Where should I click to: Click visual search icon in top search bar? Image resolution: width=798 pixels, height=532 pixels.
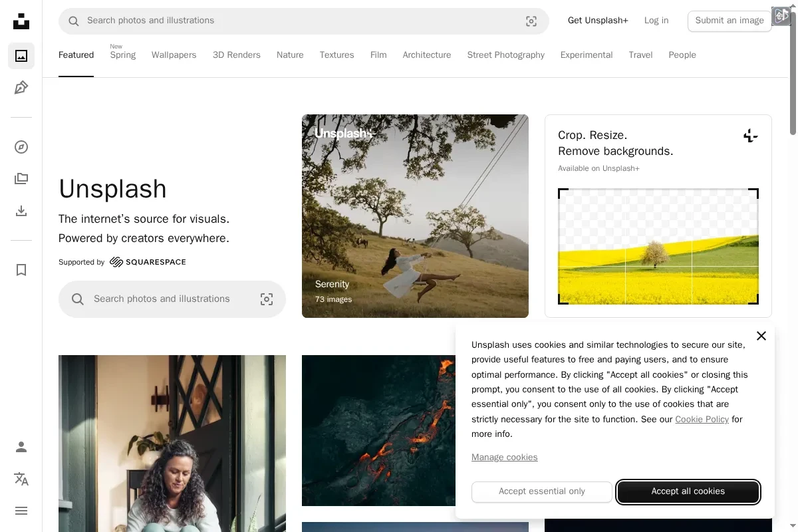[531, 21]
